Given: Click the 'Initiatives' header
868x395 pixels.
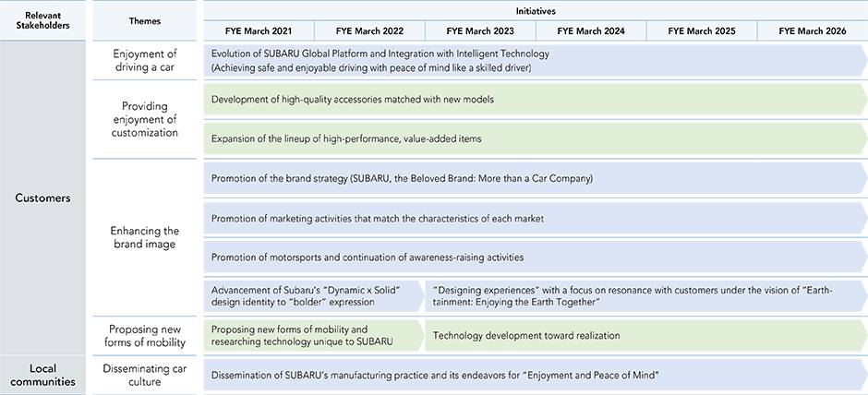Looking at the screenshot, I should tap(536, 10).
